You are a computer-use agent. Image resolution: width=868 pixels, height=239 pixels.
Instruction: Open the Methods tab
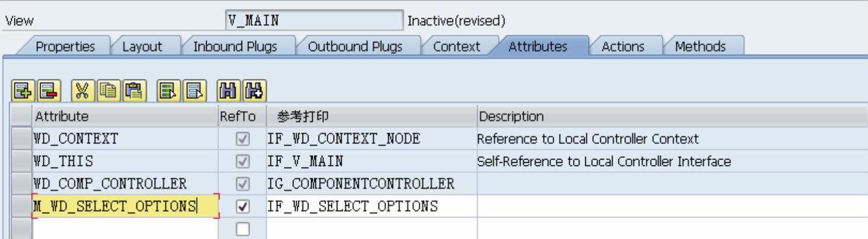tap(700, 47)
